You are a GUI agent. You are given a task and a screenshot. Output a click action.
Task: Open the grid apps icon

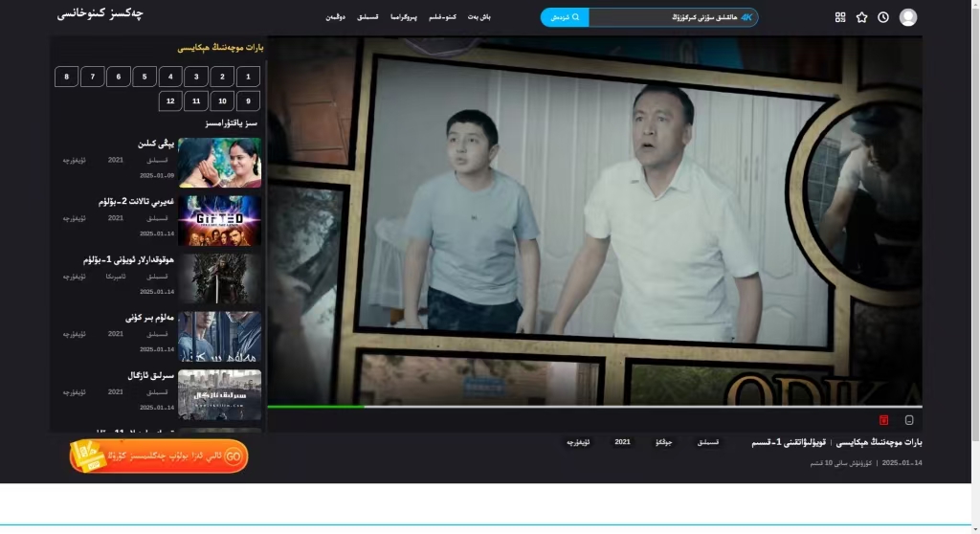point(840,17)
